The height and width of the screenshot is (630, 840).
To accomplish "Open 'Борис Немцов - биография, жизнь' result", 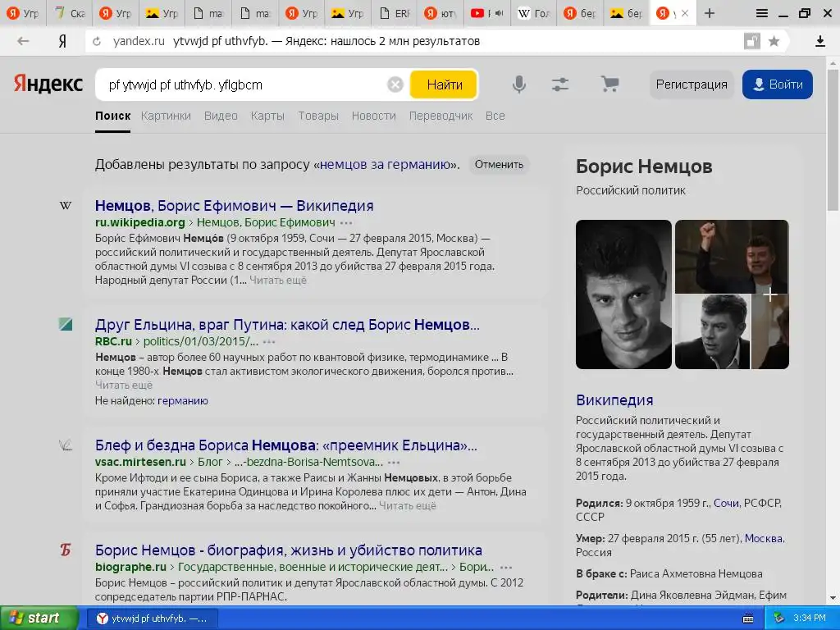I will pyautogui.click(x=288, y=550).
